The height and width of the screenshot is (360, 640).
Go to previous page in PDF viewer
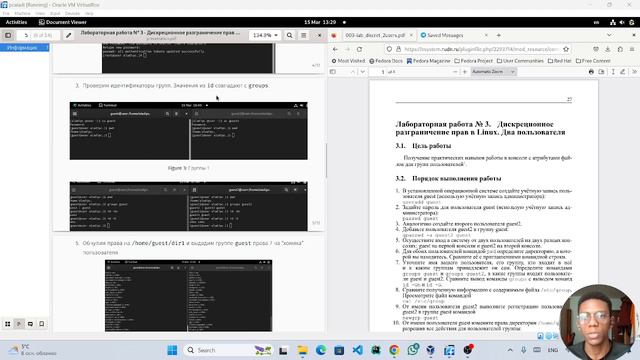click(x=353, y=72)
